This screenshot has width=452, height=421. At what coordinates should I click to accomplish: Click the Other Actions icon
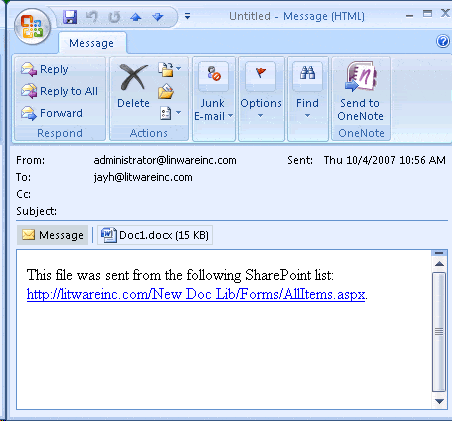click(166, 113)
